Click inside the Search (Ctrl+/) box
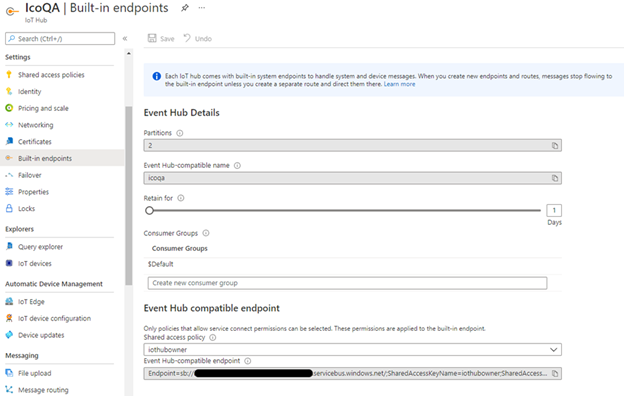This screenshot has height=396, width=624. tap(60, 39)
